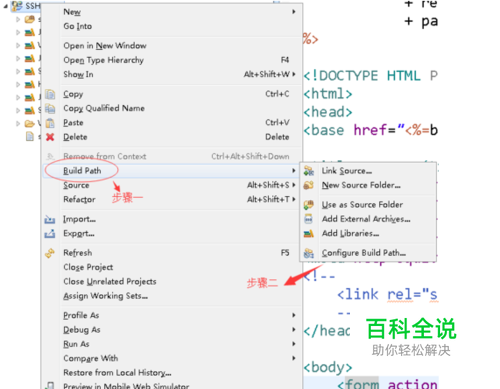Click the Refresh menu label
This screenshot has height=389, width=500.
[x=78, y=253]
